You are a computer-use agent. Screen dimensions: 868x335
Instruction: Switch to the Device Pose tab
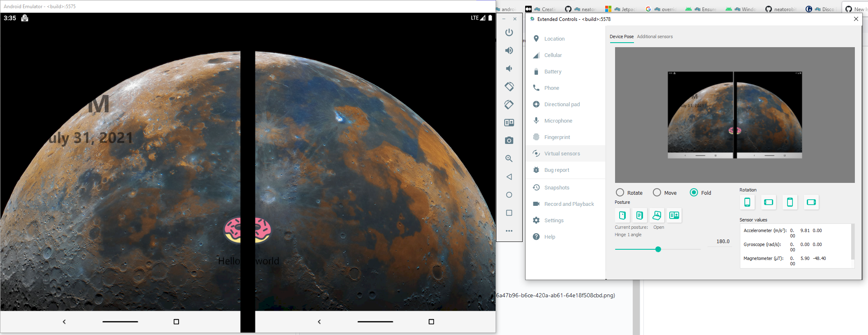tap(622, 36)
